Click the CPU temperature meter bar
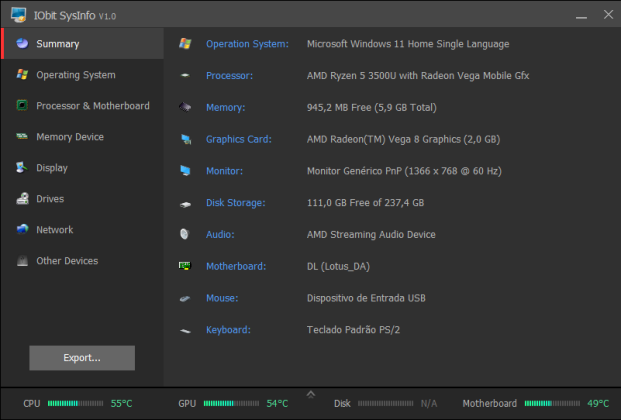 [75, 403]
